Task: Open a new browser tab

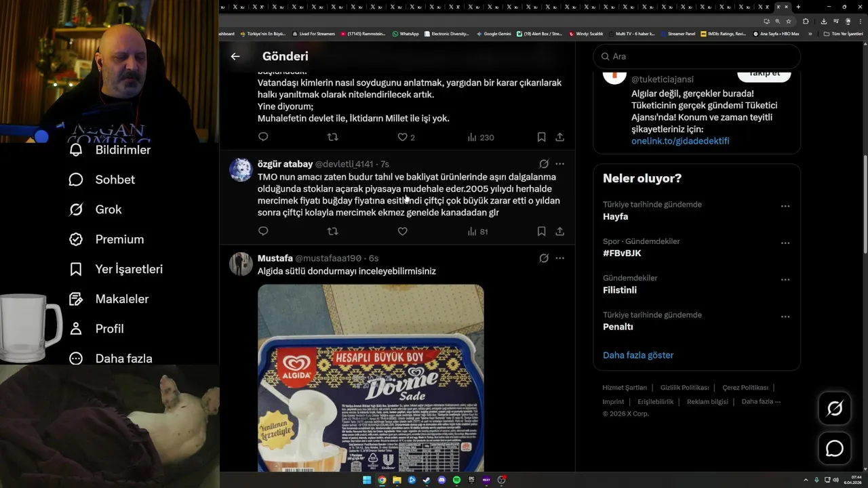Action: point(798,7)
